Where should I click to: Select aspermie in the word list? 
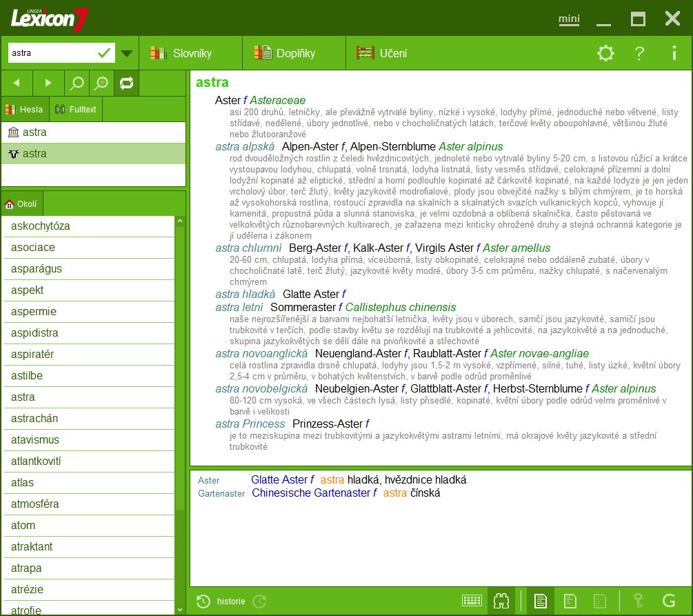click(88, 312)
